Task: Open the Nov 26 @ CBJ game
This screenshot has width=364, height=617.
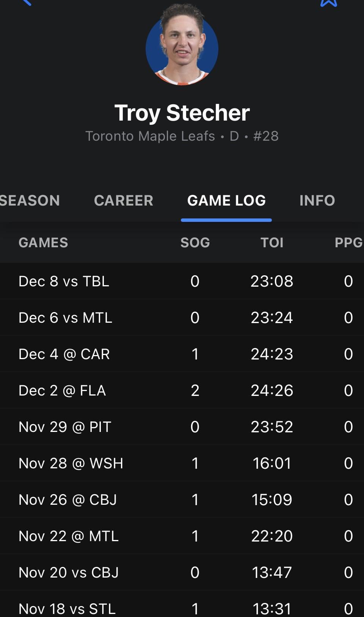Action: (67, 499)
